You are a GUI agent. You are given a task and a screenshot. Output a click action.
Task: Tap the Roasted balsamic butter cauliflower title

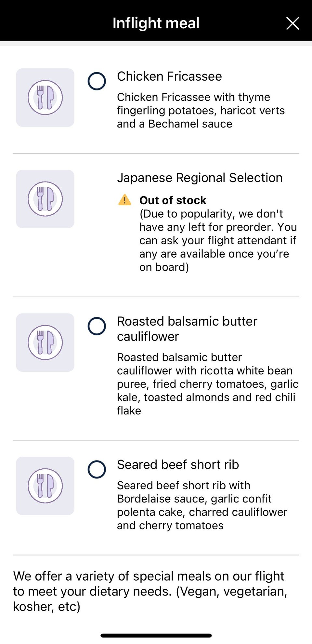187,329
